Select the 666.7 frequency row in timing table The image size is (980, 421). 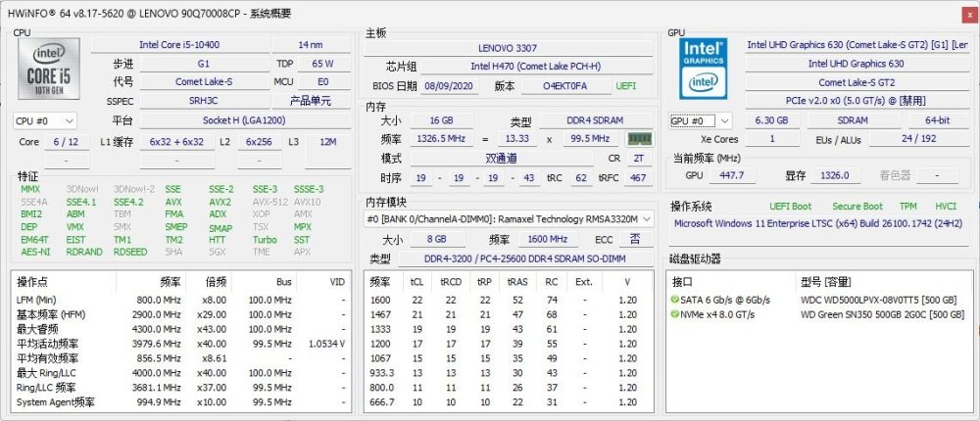[509, 402]
